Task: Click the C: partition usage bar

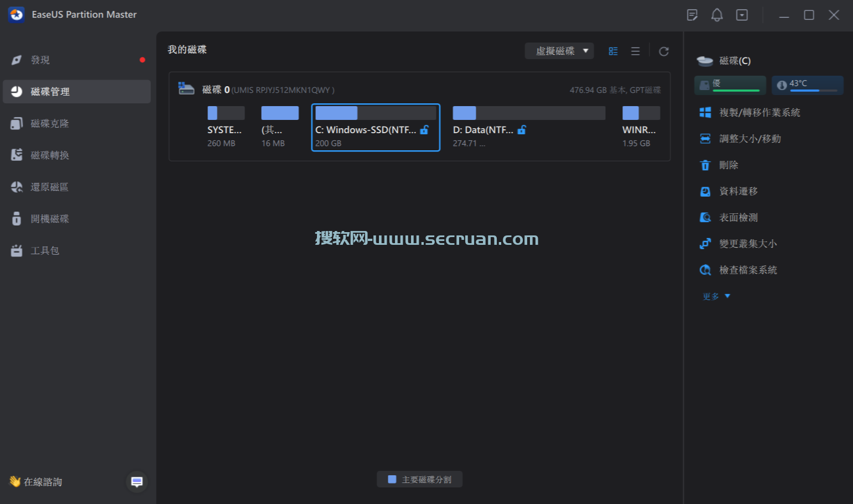Action: pos(376,113)
